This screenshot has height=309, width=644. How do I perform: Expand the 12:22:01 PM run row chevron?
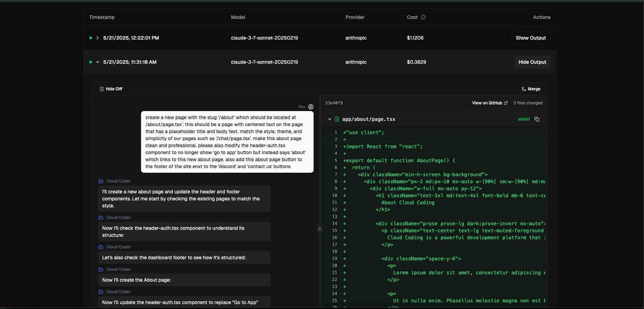tap(98, 38)
